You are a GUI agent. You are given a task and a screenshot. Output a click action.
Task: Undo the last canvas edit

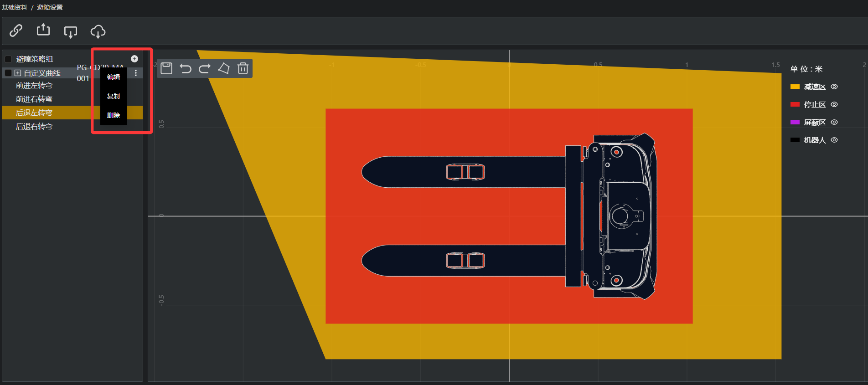point(186,68)
